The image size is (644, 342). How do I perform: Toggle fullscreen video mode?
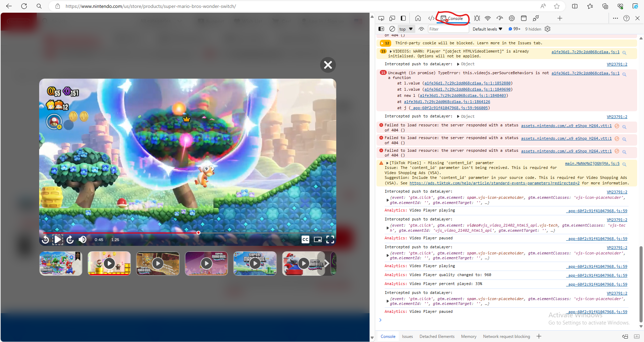pyautogui.click(x=330, y=240)
